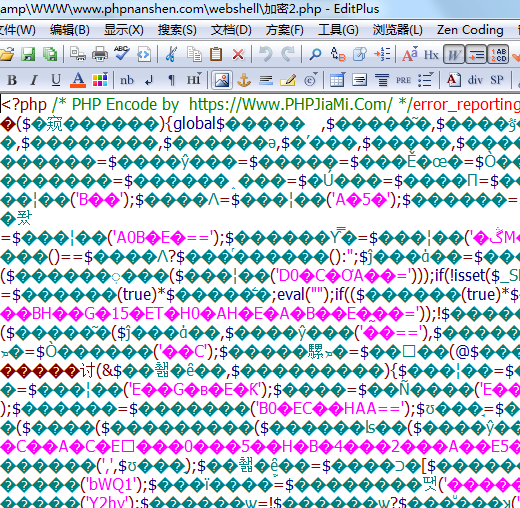This screenshot has height=508, width=520.
Task: Insert a div tag
Action: (x=475, y=80)
